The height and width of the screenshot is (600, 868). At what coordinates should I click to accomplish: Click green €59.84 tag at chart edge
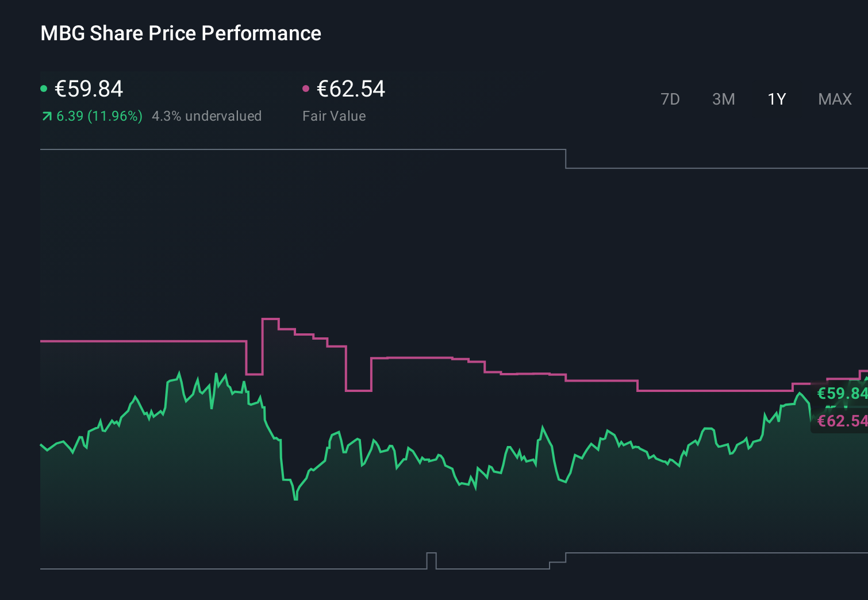coord(842,394)
